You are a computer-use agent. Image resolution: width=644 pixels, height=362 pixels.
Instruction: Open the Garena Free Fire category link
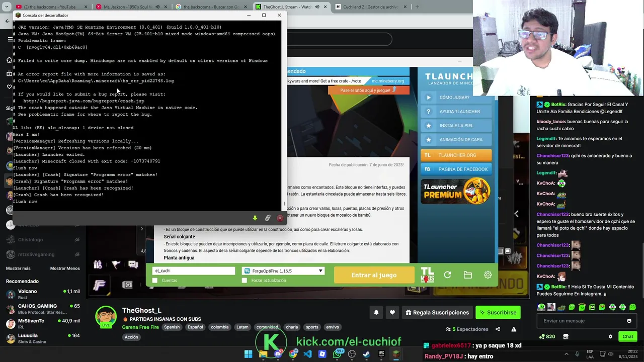[x=140, y=327]
